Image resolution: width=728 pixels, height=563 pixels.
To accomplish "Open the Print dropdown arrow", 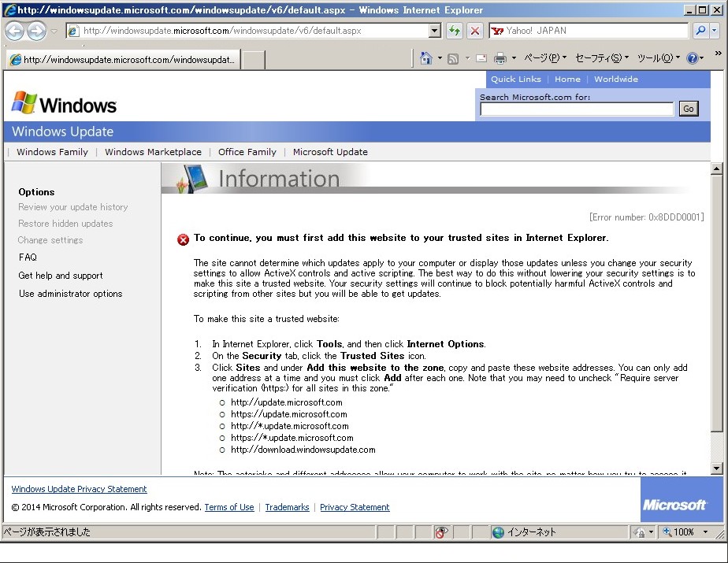I will pyautogui.click(x=514, y=58).
